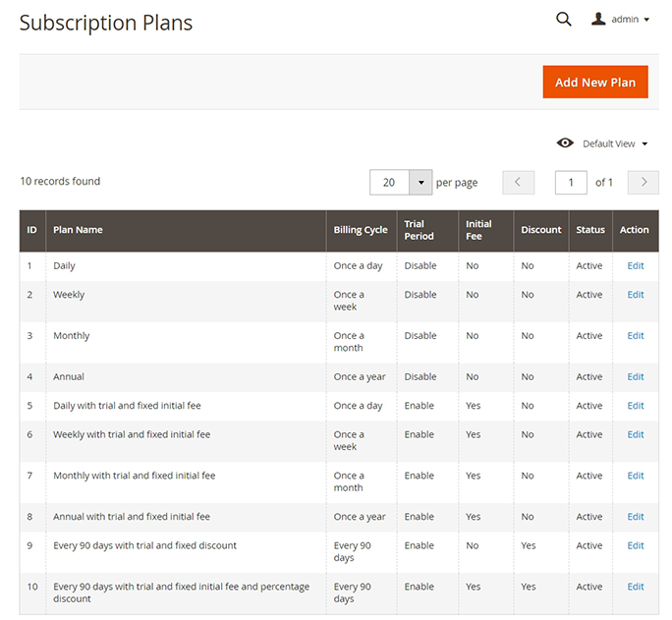Go to the previous page arrow
This screenshot has height=620, width=672.
click(518, 182)
